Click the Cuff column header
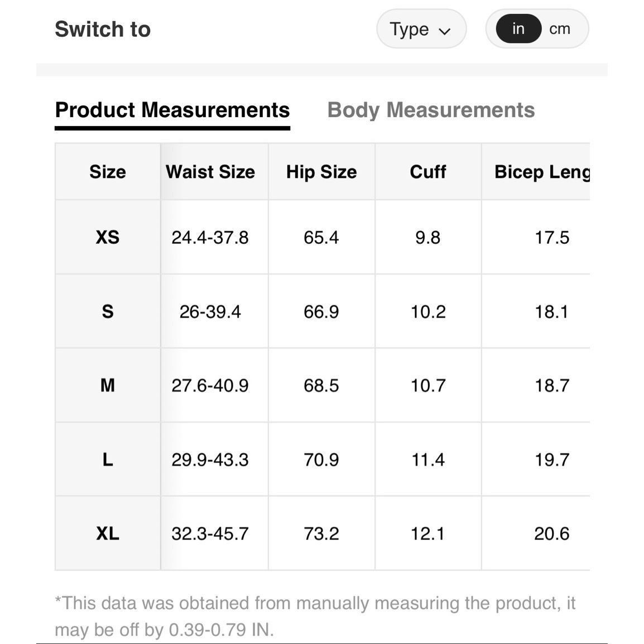The image size is (644, 644). click(428, 172)
